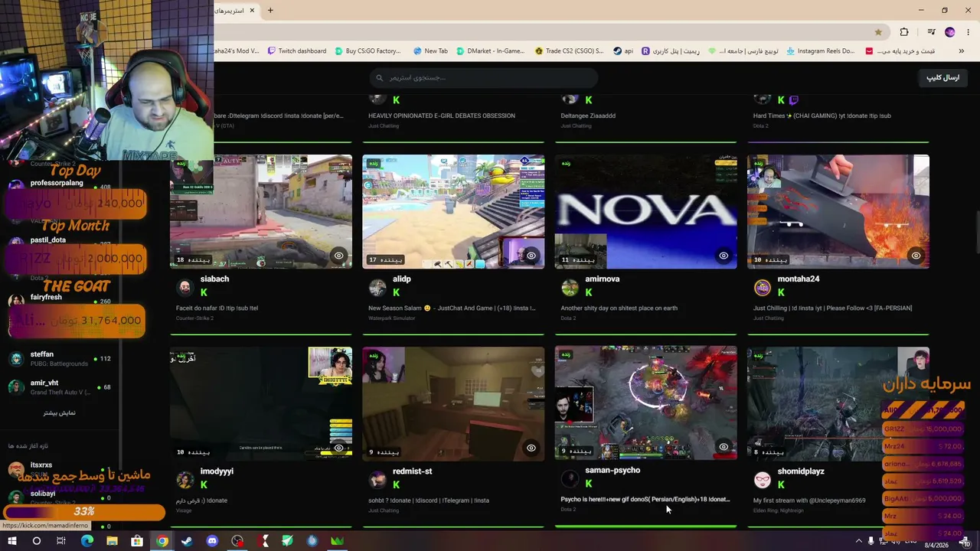
Task: Open the amir_vht sidebar channel
Action: point(60,387)
